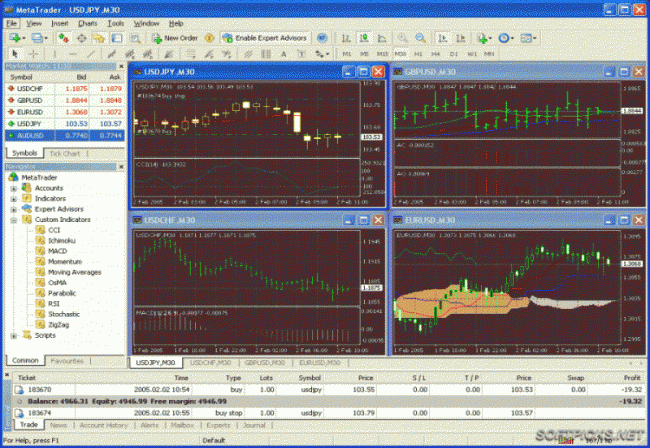650x448 pixels.
Task: Open the Charts menu
Action: coord(87,24)
